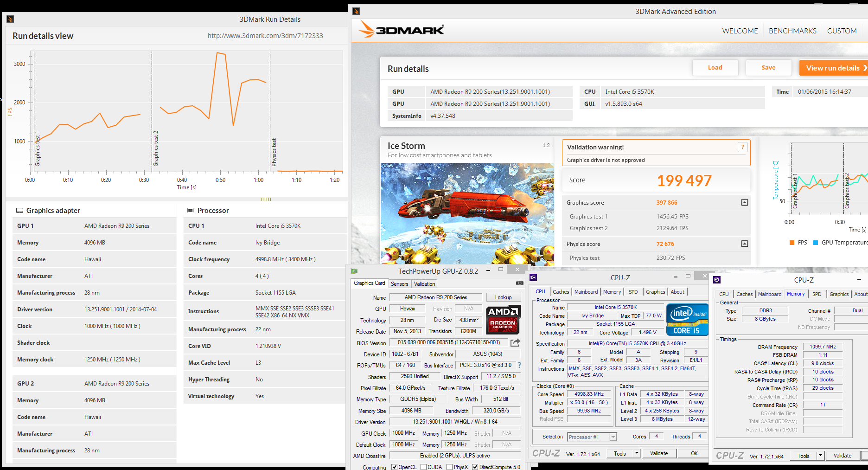Image resolution: width=868 pixels, height=470 pixels.
Task: Click the Intel Core i5 logo in CPU-Z
Action: [687, 319]
